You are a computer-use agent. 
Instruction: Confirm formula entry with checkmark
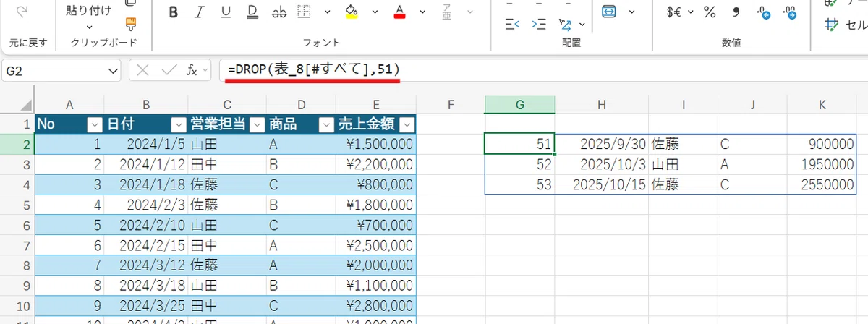click(168, 70)
